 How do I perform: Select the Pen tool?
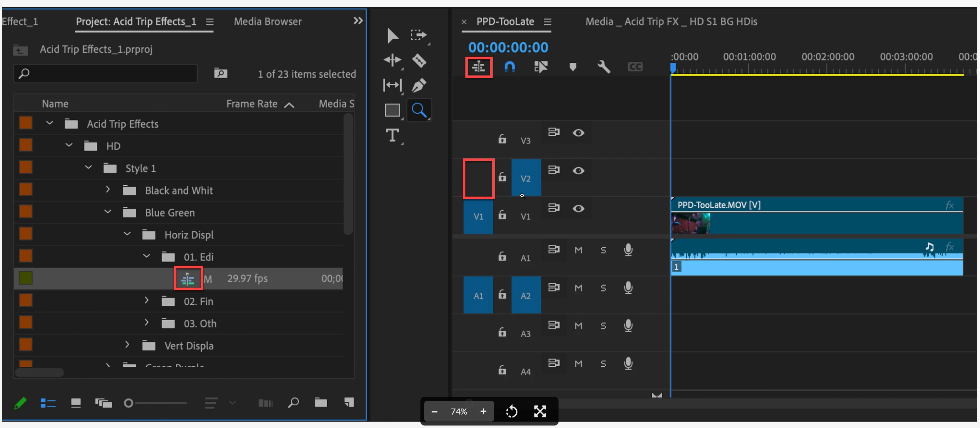(419, 85)
